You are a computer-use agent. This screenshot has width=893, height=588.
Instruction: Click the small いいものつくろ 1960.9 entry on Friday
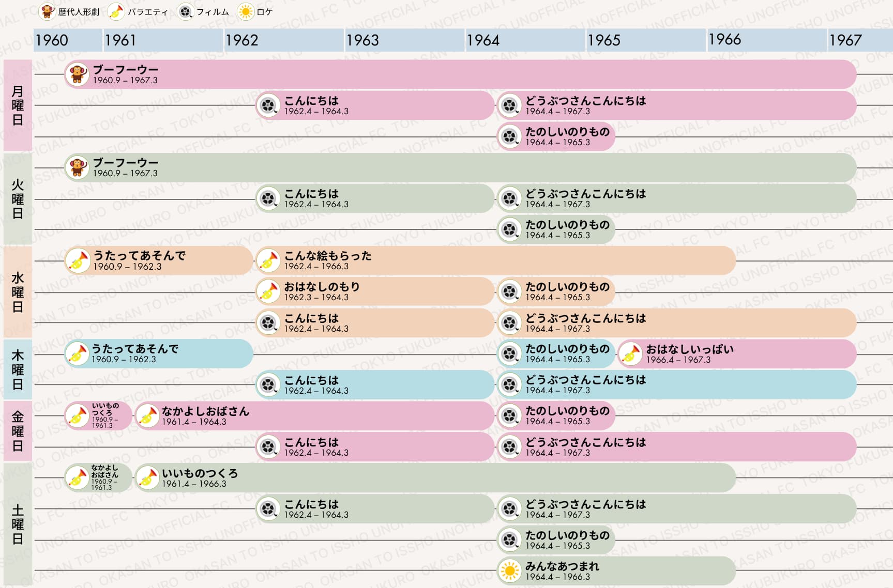click(x=98, y=416)
